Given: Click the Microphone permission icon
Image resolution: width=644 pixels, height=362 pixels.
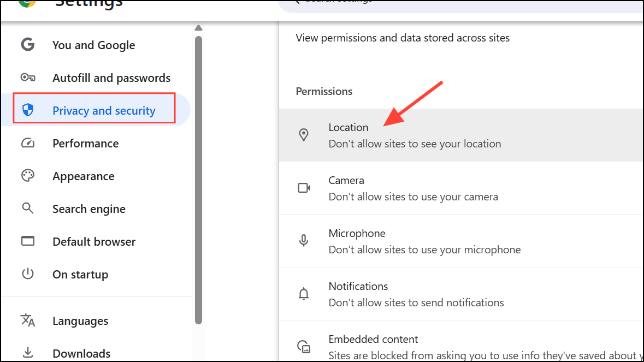Looking at the screenshot, I should pos(304,241).
